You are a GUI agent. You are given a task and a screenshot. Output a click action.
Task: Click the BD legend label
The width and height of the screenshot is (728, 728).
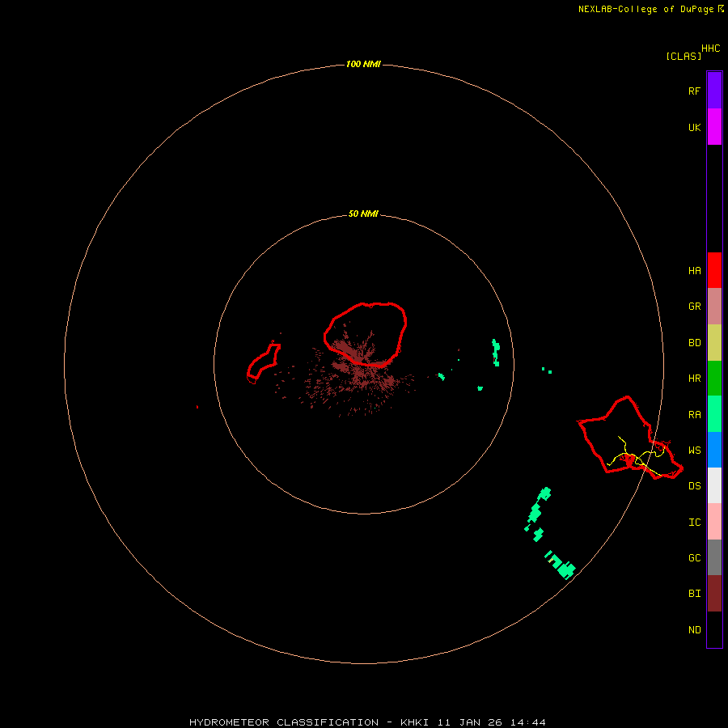click(x=694, y=343)
